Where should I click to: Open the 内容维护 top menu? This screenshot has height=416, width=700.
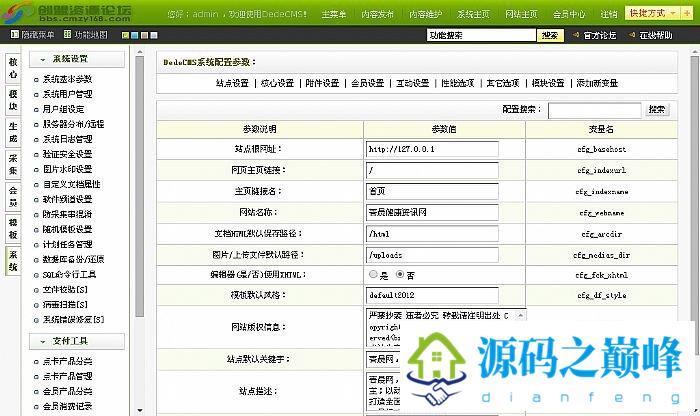pos(425,14)
